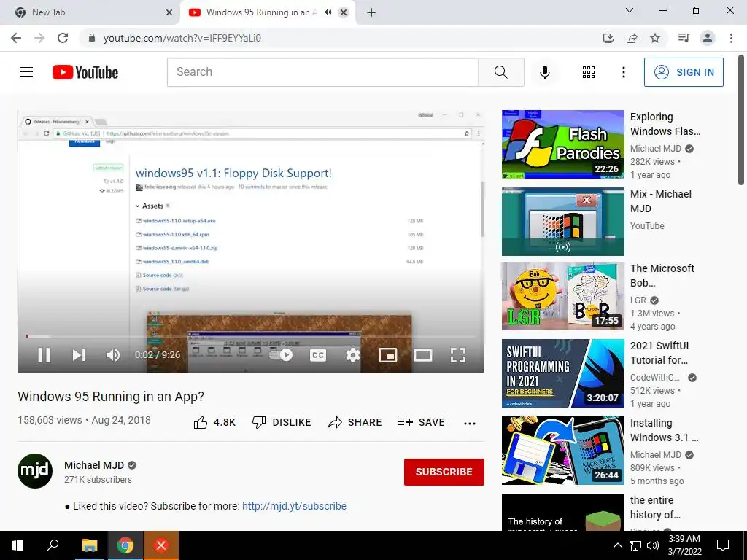Open File Explorer from taskbar
The width and height of the screenshot is (747, 560).
89,545
